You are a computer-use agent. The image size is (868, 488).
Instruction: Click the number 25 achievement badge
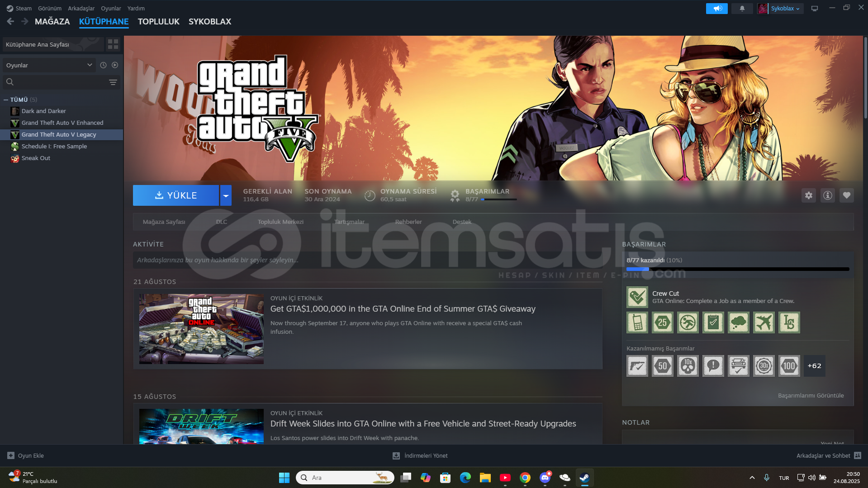pyautogui.click(x=663, y=322)
